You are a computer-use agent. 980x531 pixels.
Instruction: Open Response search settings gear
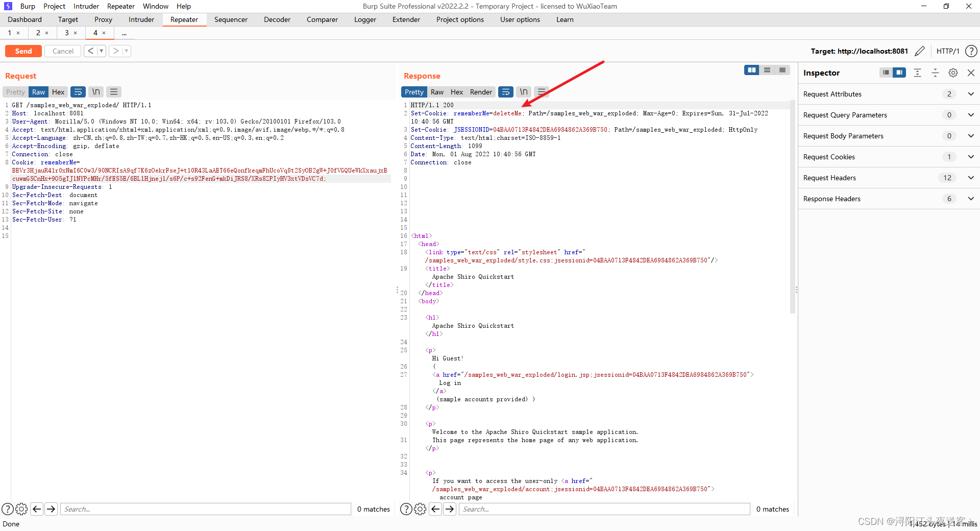click(x=420, y=509)
